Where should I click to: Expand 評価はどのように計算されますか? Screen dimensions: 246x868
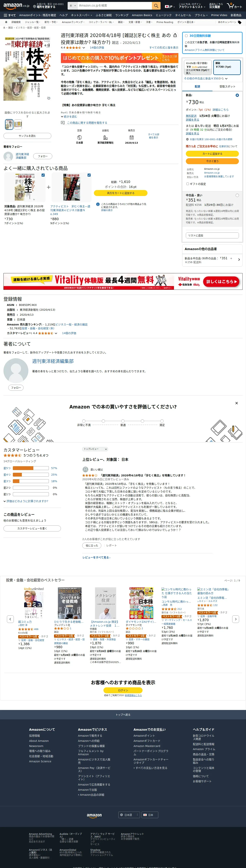pyautogui.click(x=26, y=501)
